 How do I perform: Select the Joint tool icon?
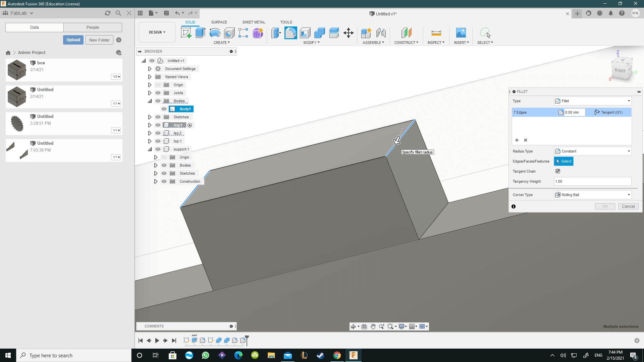coord(381,33)
